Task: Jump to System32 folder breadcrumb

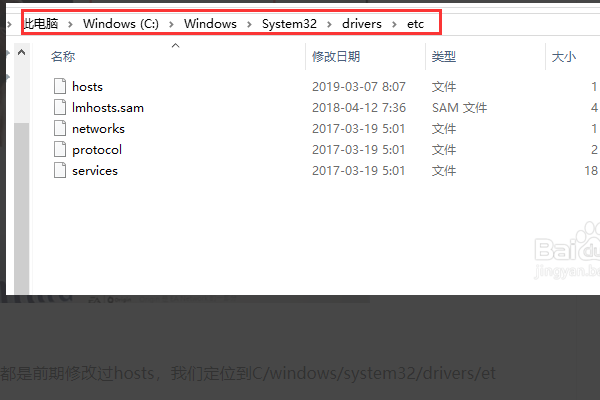Action: pyautogui.click(x=292, y=22)
